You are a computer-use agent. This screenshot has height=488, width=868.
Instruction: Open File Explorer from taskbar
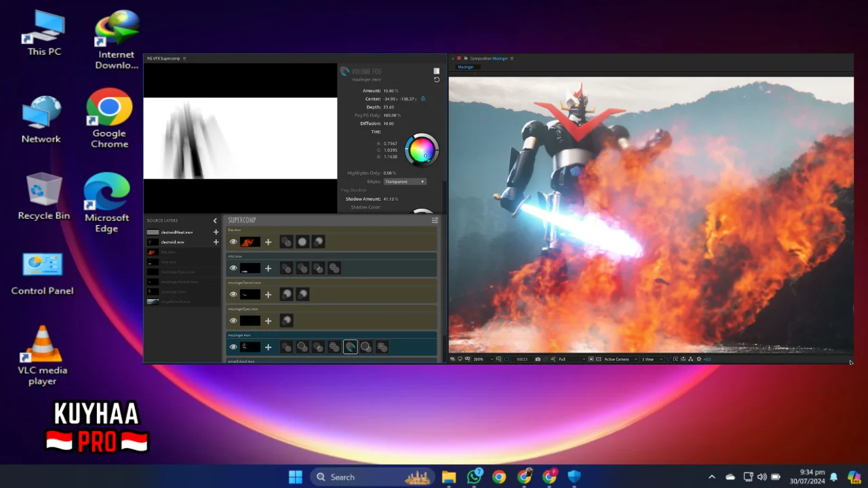(449, 477)
